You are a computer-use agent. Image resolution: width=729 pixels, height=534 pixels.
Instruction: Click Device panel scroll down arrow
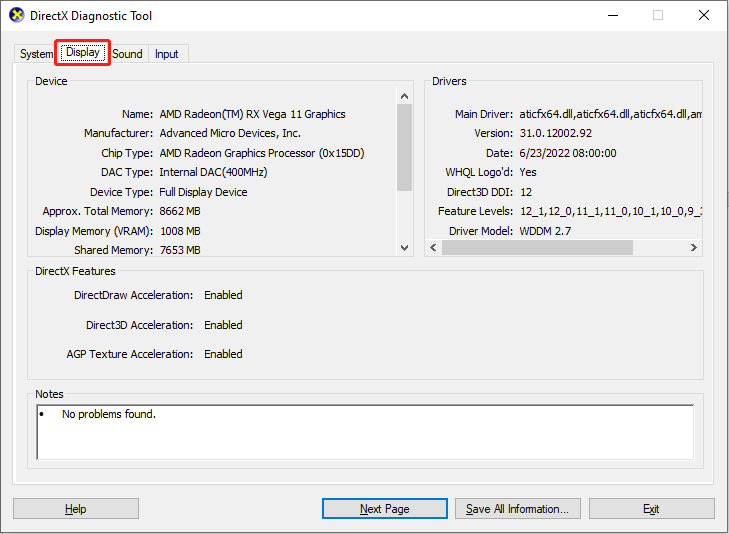(404, 248)
